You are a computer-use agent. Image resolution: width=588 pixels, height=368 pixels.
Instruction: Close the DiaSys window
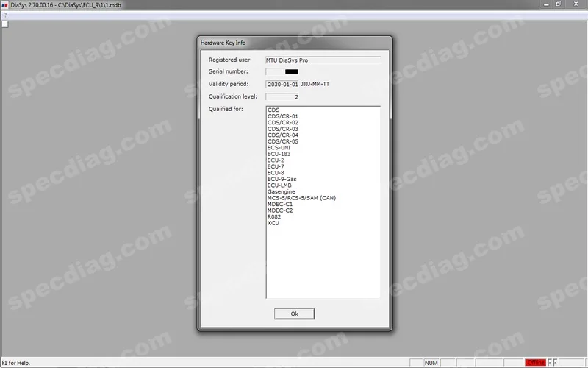(576, 4)
